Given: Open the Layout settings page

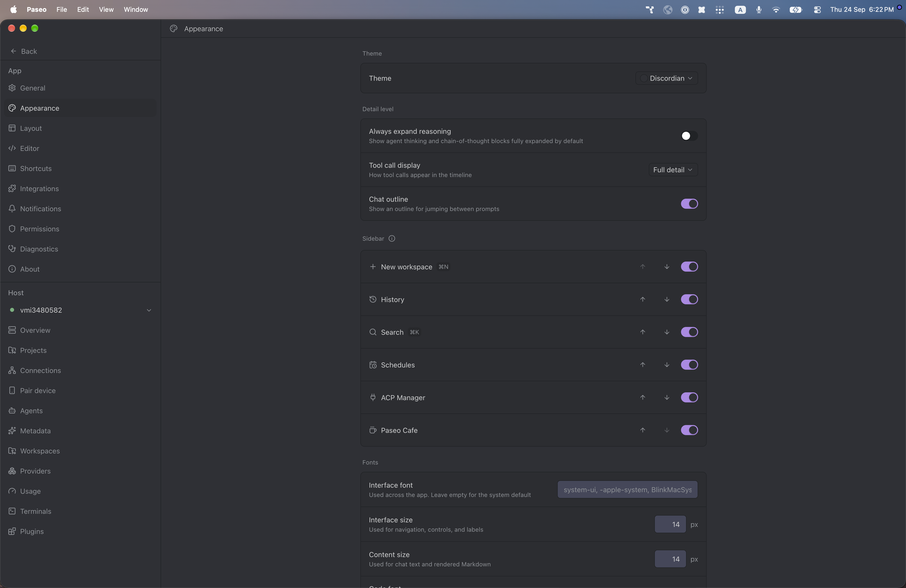Looking at the screenshot, I should 80,128.
